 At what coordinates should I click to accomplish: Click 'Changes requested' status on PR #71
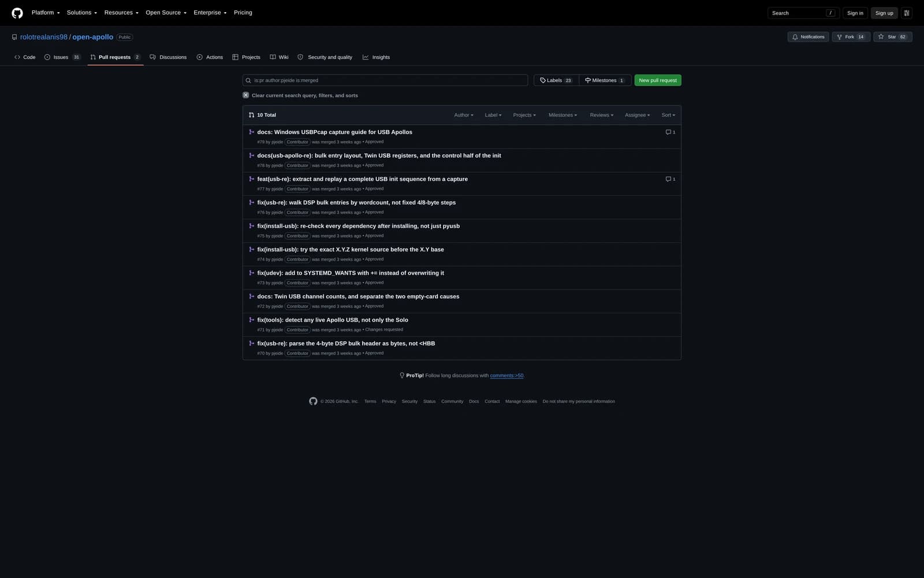click(384, 329)
